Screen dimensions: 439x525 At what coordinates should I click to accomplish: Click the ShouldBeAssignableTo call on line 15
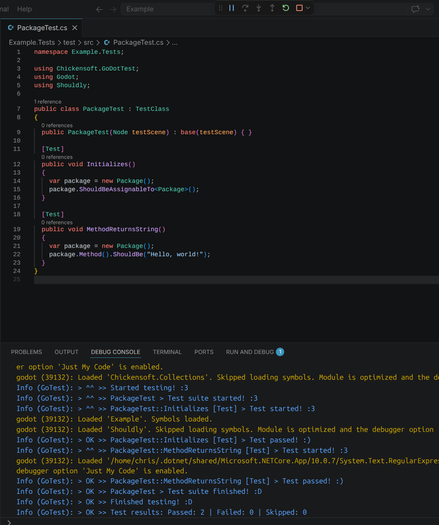pyautogui.click(x=117, y=189)
